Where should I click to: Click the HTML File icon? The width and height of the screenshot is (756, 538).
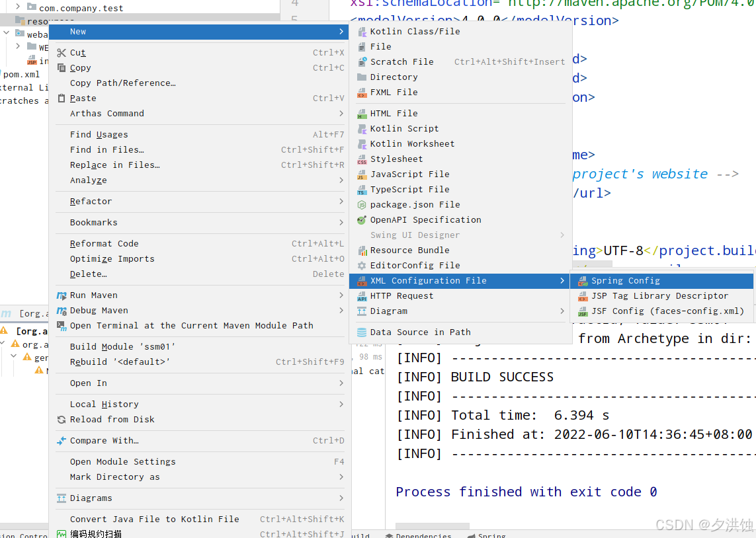362,114
